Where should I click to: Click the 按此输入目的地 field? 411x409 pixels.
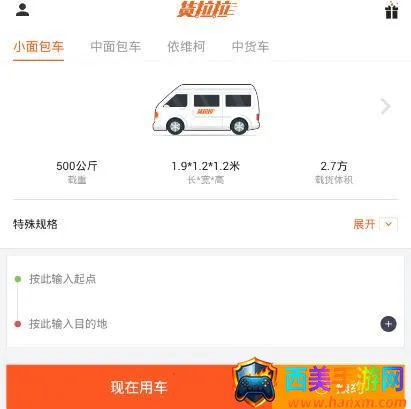(x=193, y=324)
